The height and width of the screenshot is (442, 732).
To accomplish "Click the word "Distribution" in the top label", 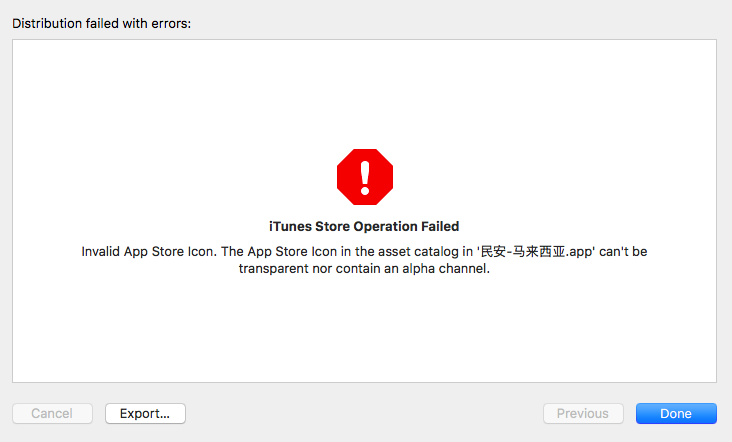I will pos(46,23).
